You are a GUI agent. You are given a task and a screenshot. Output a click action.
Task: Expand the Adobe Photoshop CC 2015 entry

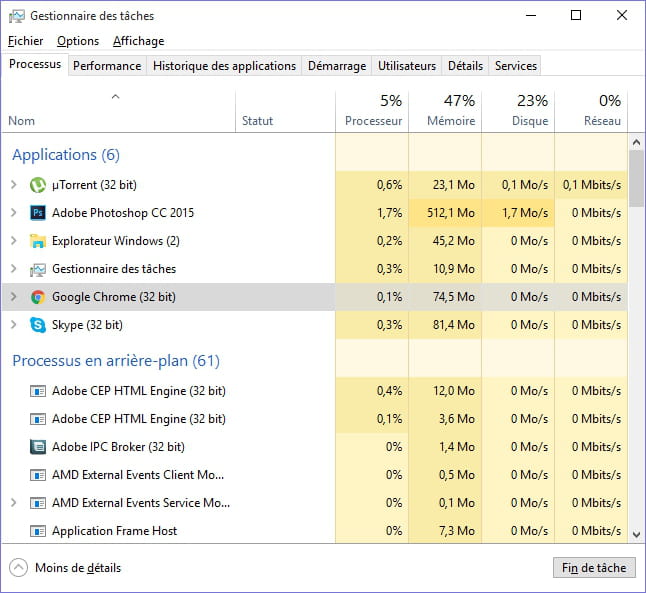coord(14,213)
